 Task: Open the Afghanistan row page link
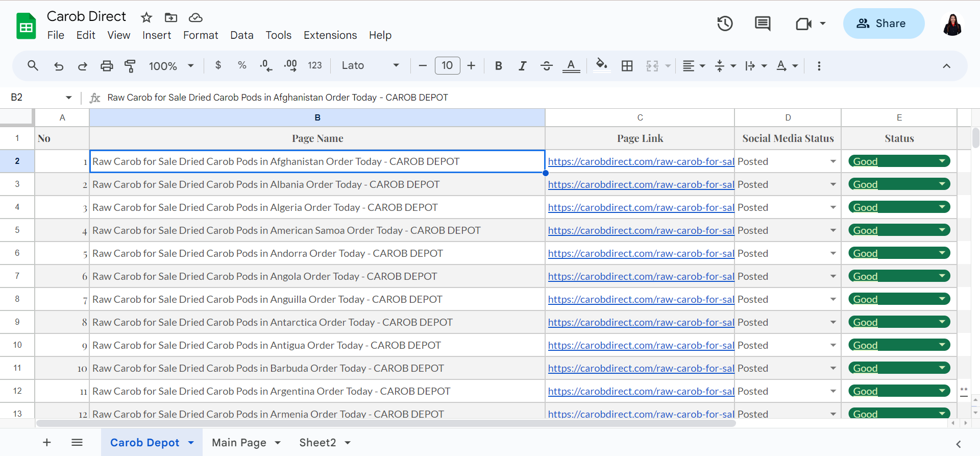(641, 161)
